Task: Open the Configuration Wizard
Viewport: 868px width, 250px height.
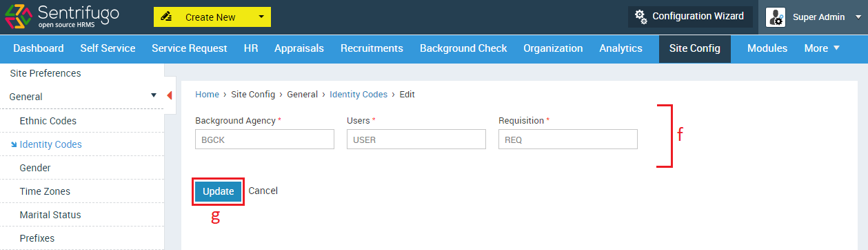Action: pos(689,17)
